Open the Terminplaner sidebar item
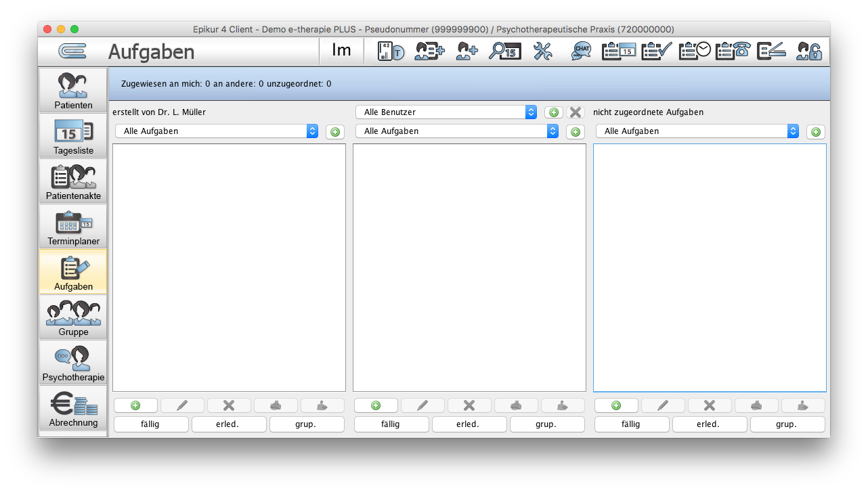Screen dimensions: 868x492 [73, 226]
